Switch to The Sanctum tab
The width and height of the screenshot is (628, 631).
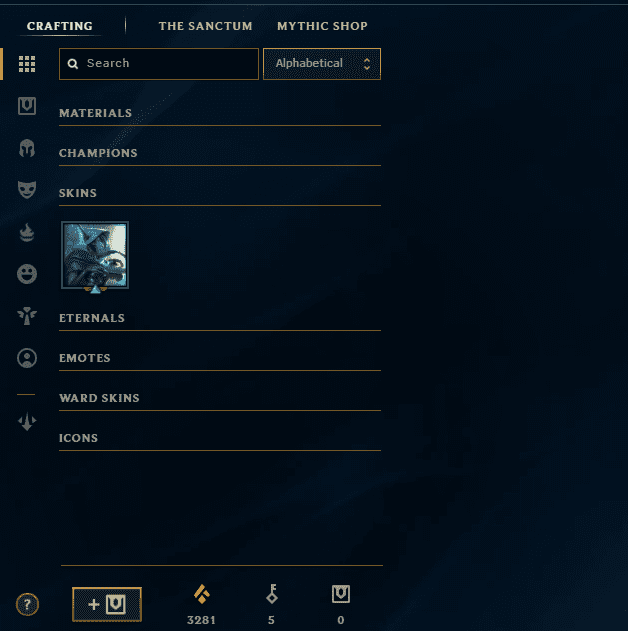pos(205,26)
